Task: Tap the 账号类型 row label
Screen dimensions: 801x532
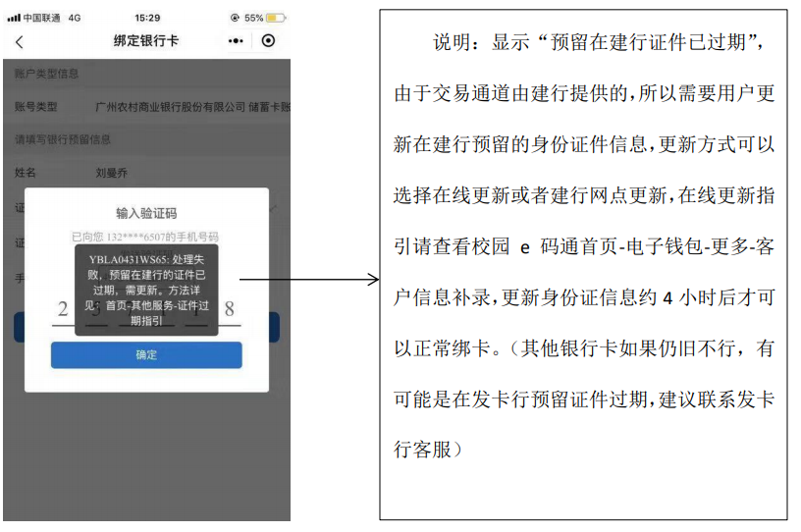Action: pos(35,107)
